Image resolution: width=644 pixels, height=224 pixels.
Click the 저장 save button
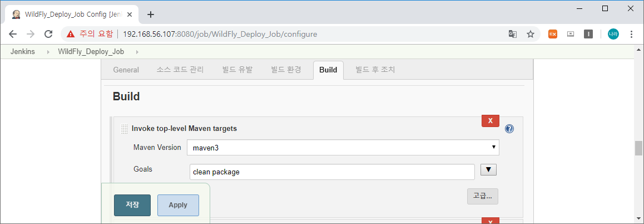pyautogui.click(x=132, y=205)
